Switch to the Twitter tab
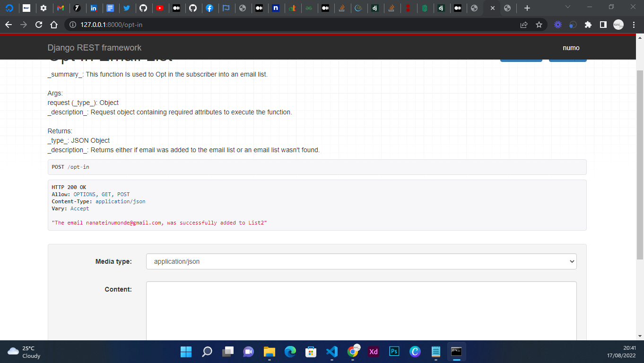 coord(126,8)
